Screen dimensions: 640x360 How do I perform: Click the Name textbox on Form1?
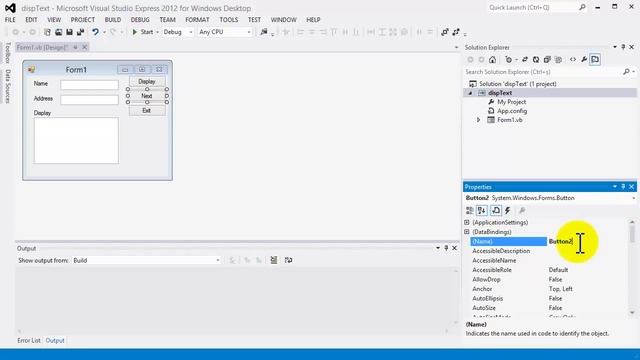89,84
